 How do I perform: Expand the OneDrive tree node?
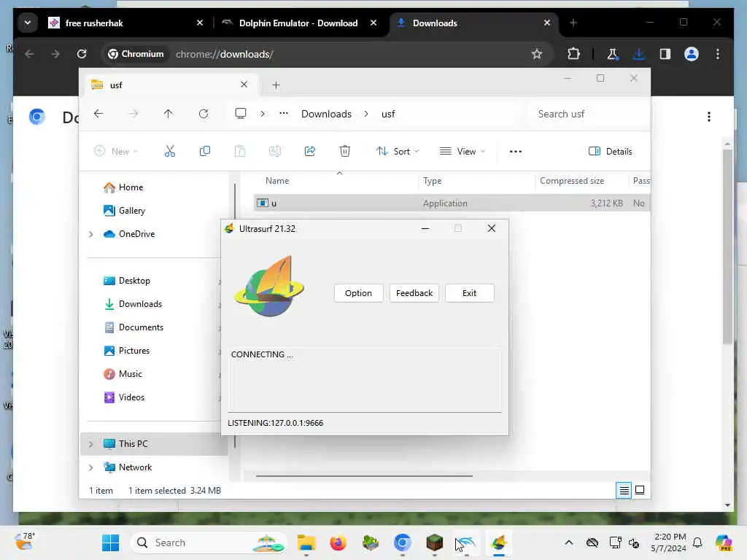point(91,234)
